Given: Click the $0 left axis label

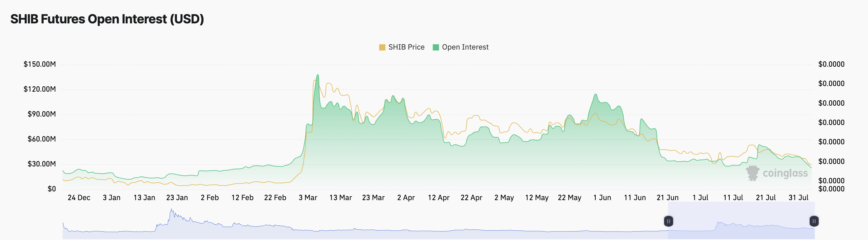Looking at the screenshot, I should [51, 189].
